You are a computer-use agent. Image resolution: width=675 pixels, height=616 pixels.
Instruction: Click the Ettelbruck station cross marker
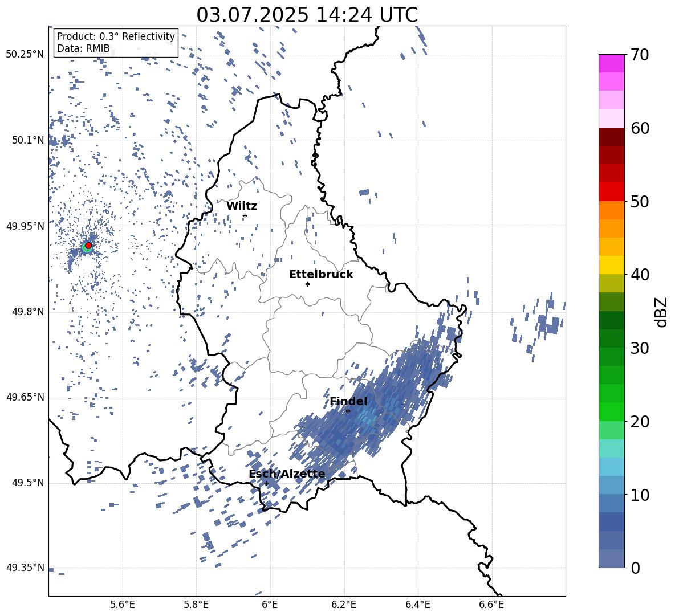coord(307,284)
